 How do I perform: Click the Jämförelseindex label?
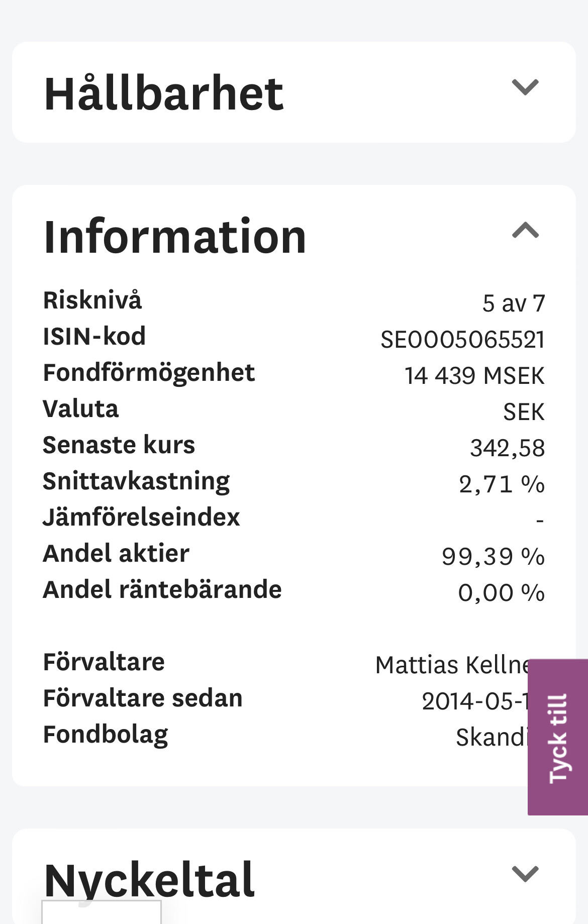[141, 518]
